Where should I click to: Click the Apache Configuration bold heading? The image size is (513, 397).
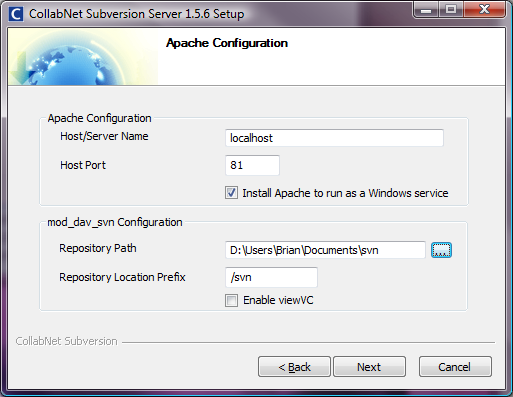click(227, 43)
